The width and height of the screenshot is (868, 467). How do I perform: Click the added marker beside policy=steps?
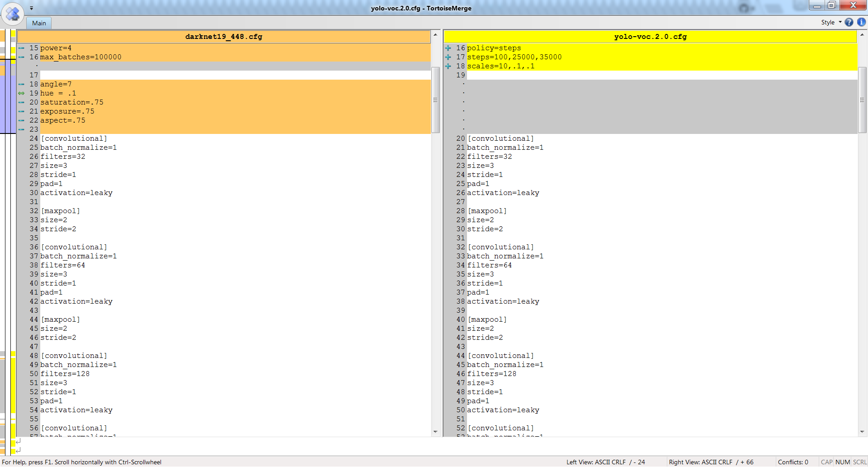coord(448,48)
